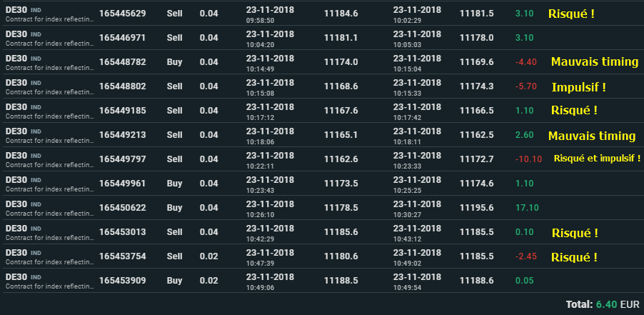Click the 0.05 profit value
The width and height of the screenshot is (644, 315).
click(523, 281)
